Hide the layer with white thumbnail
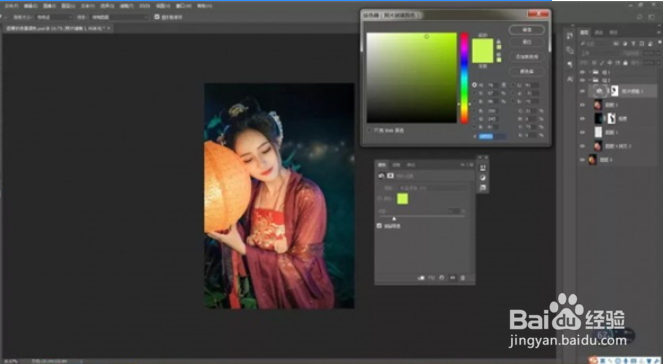The width and height of the screenshot is (664, 364). pos(582,132)
